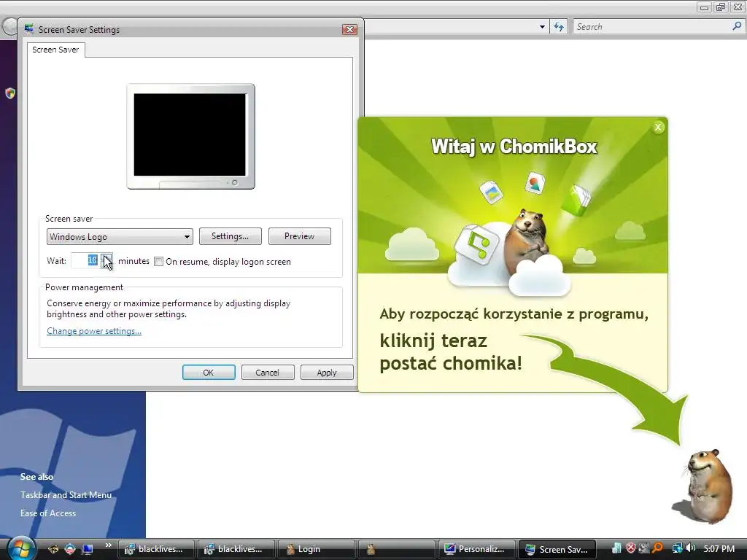Open the red security alert tray icon
The image size is (747, 560).
pyautogui.click(x=631, y=548)
